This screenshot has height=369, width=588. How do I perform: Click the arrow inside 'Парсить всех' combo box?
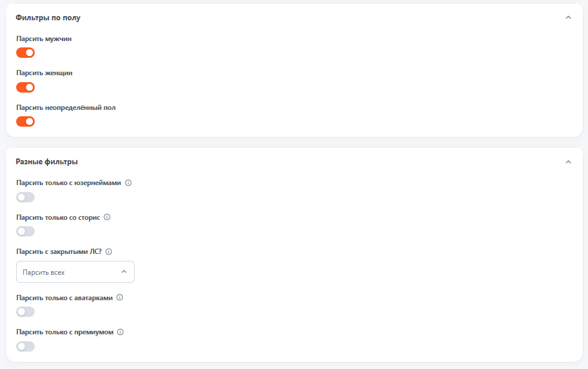pos(124,272)
